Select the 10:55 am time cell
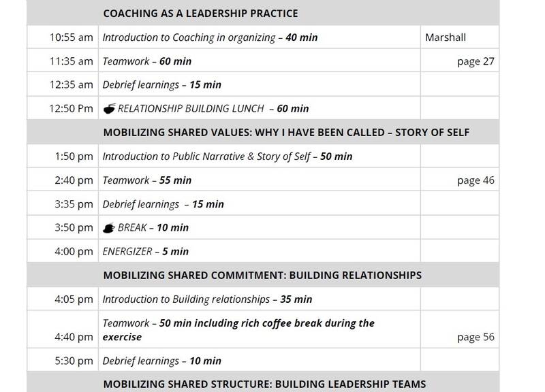 (71, 37)
